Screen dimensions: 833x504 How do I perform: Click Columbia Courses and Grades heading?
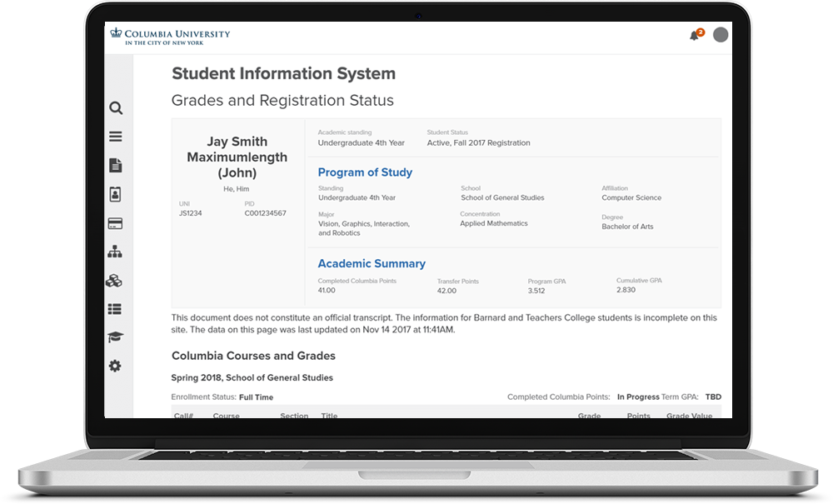click(253, 356)
